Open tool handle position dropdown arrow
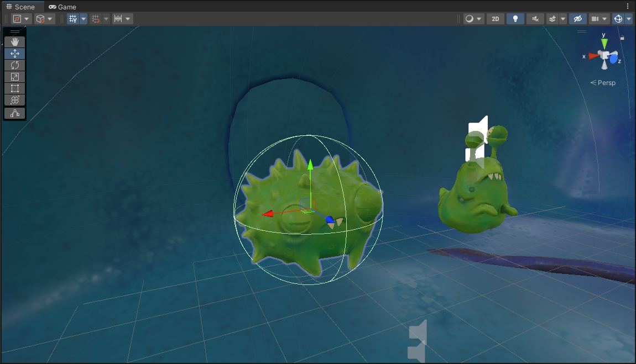Screen dimensions: 636x364 click(27, 19)
